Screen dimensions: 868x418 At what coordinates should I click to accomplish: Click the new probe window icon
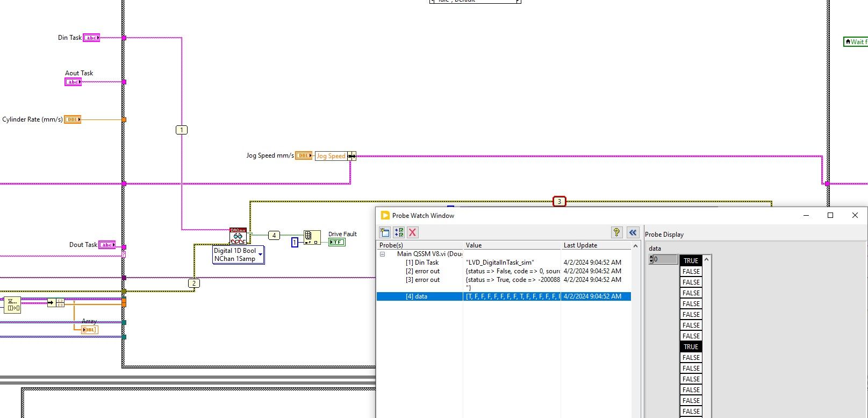click(385, 232)
